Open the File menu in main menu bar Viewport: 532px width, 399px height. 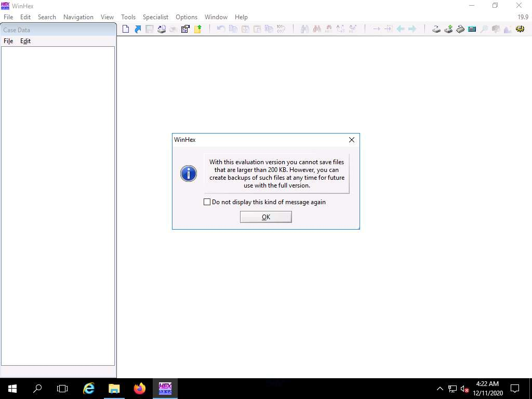[x=8, y=17]
